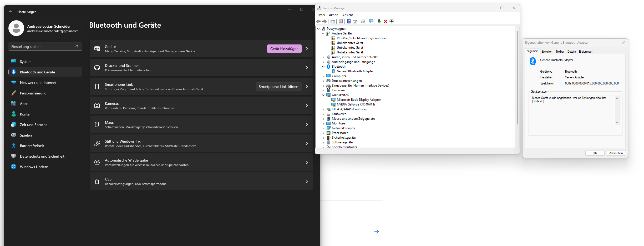
Task: Click the user avatar of Andreas-Lucian Schneider
Action: (16, 28)
